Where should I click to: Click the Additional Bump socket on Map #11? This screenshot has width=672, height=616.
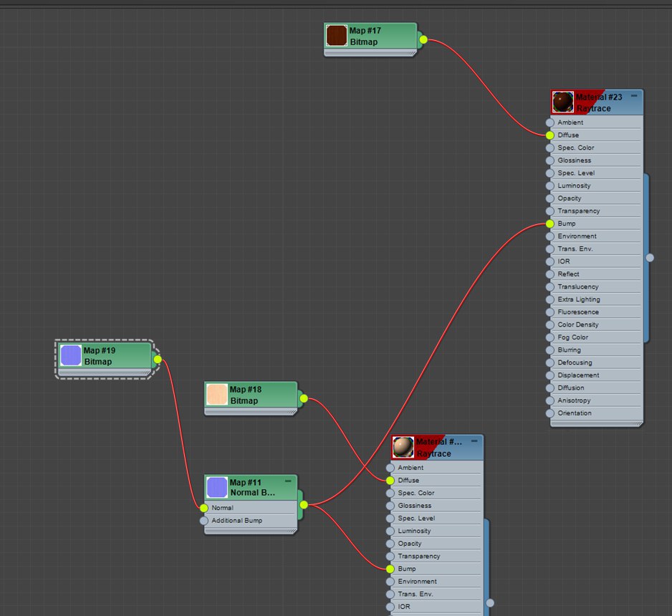(204, 521)
